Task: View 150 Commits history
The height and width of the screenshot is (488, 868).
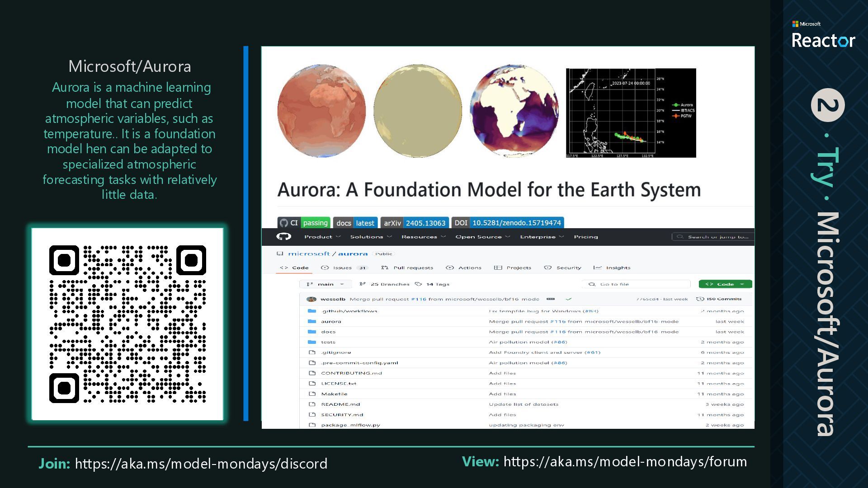Action: (x=719, y=299)
